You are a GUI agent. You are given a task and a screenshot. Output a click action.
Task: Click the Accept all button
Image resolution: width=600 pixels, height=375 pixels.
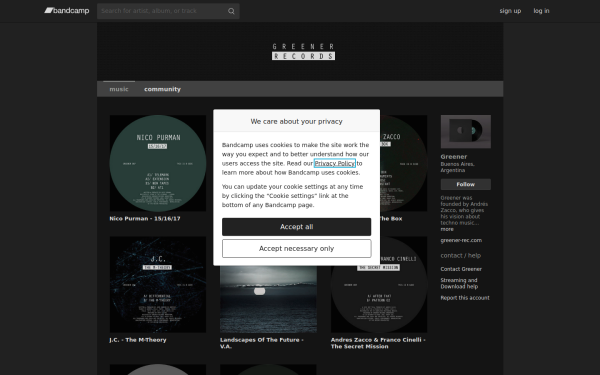tap(297, 227)
